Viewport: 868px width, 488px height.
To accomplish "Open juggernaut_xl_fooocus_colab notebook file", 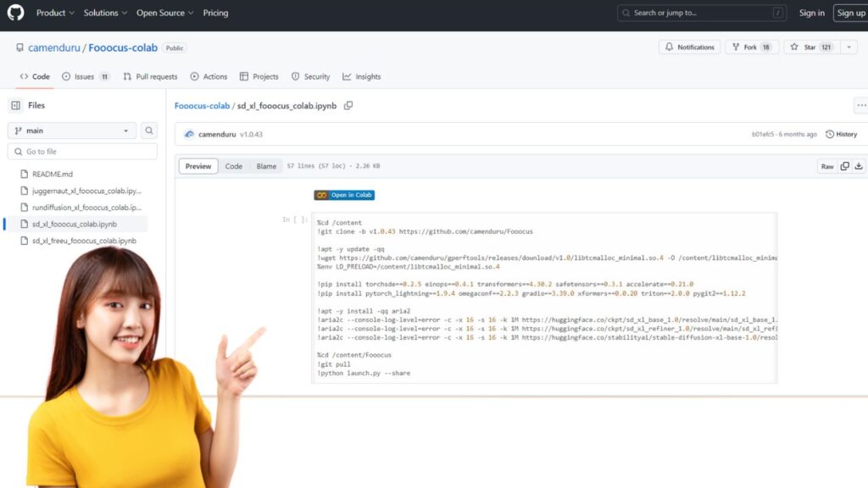I will (x=87, y=191).
